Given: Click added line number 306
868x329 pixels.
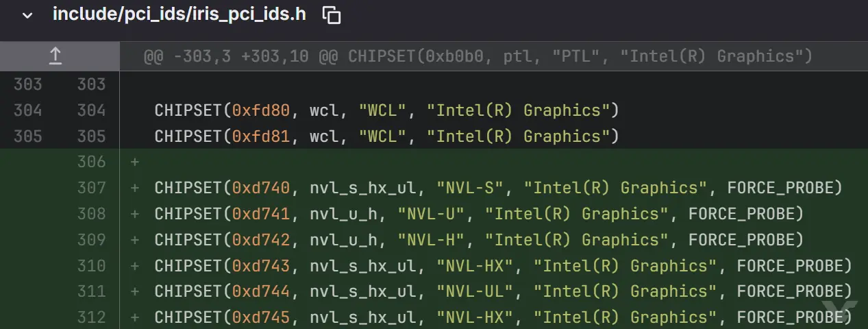Looking at the screenshot, I should [91, 162].
